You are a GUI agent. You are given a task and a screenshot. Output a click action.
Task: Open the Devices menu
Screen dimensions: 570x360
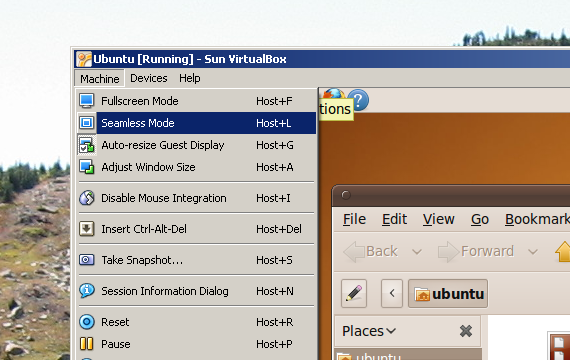click(149, 78)
